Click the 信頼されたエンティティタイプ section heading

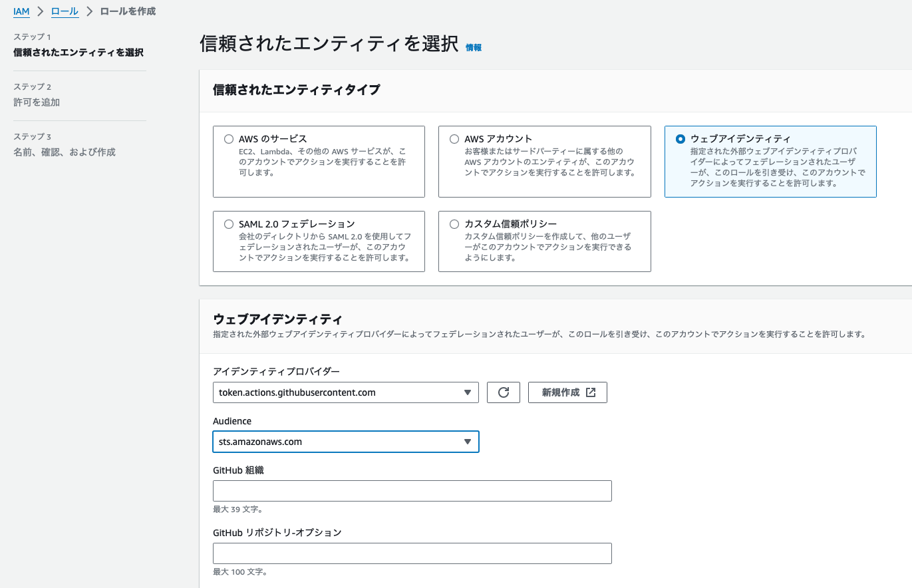click(x=297, y=90)
